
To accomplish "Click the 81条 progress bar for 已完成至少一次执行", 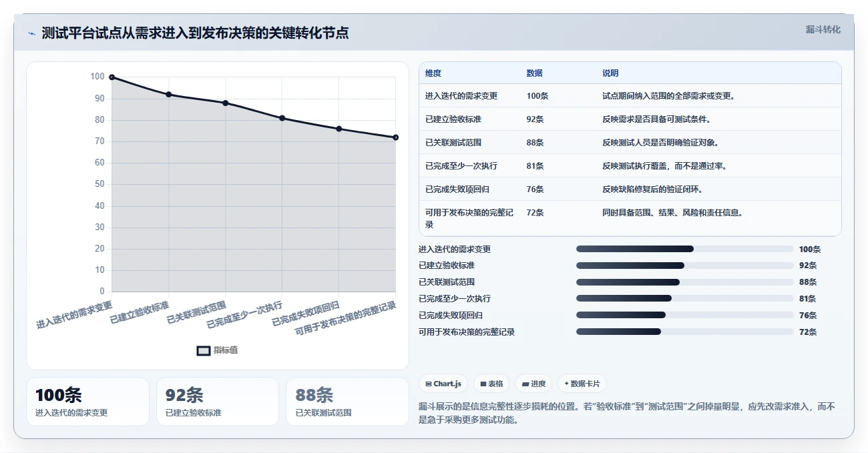I will [685, 298].
